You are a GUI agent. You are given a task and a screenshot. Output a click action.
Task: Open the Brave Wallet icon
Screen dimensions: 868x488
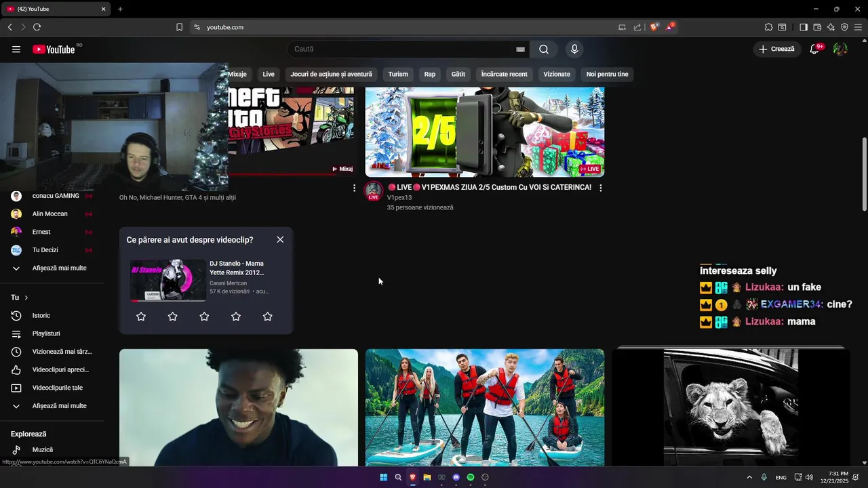(817, 27)
